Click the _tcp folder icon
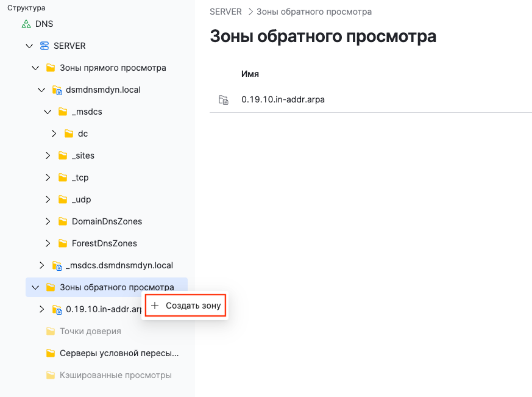The width and height of the screenshot is (532, 397). click(63, 177)
